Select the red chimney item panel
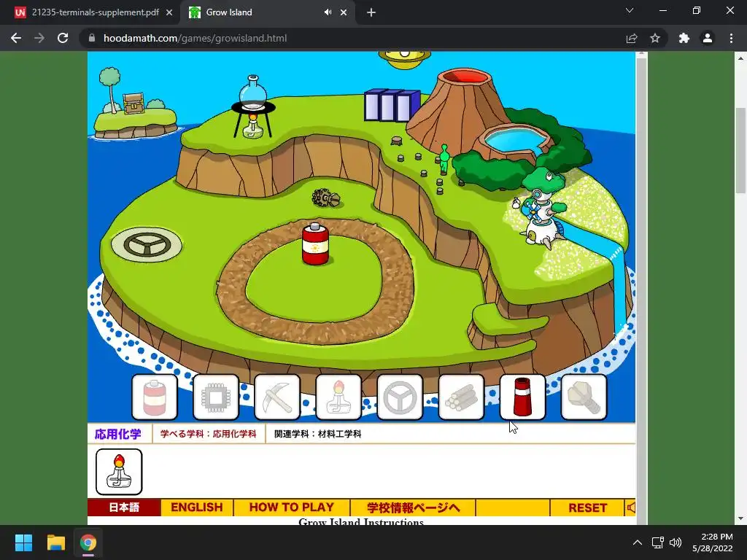Screen dimensions: 747x560 coord(522,397)
